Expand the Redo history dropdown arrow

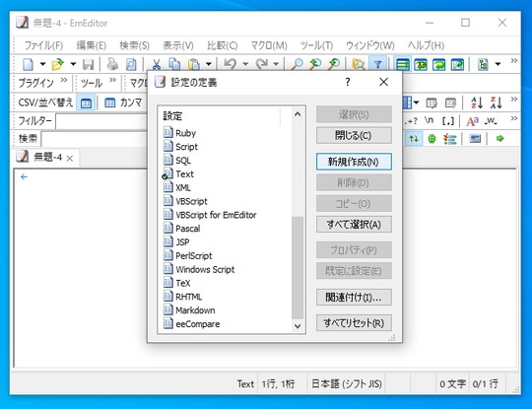click(276, 64)
